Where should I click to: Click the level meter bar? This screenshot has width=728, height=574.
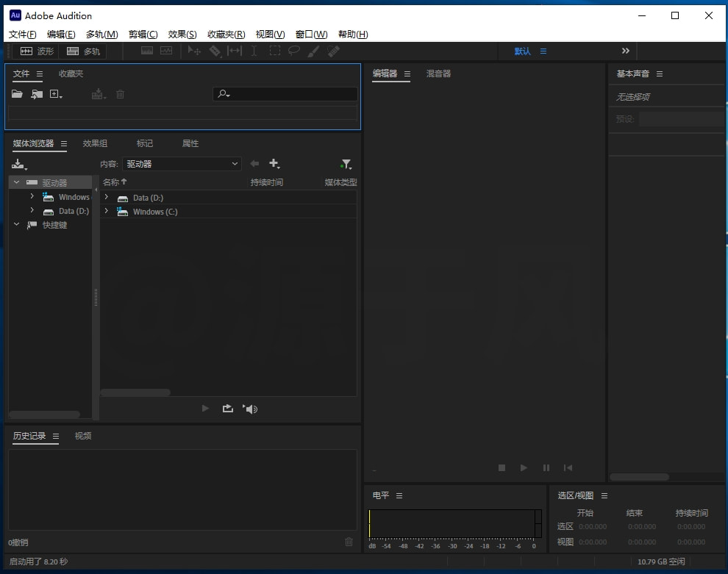[455, 523]
